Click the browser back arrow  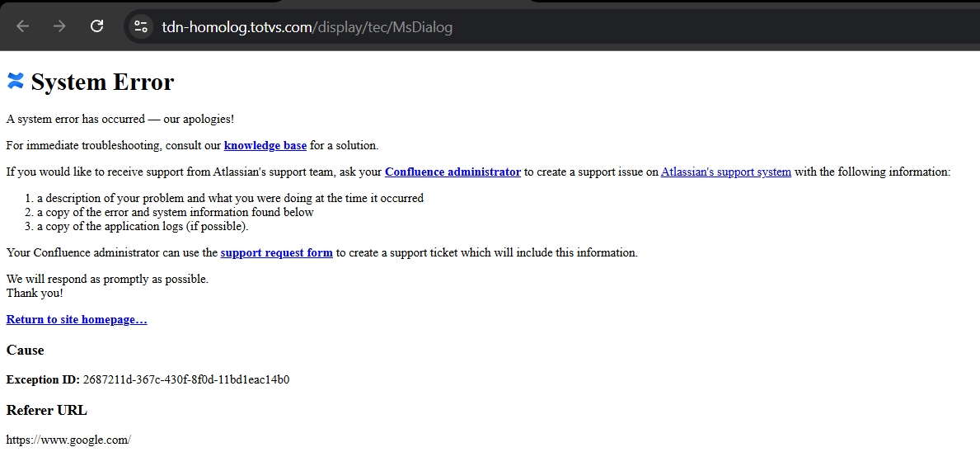tap(22, 26)
